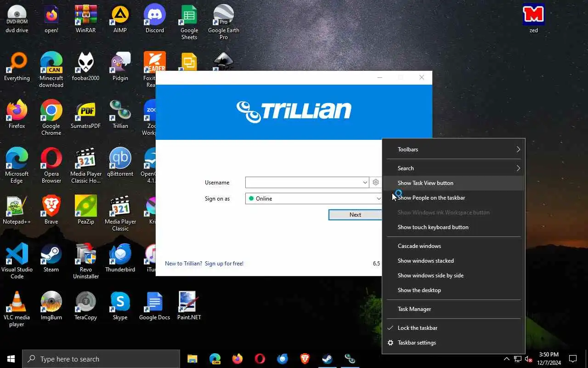Follow the Sign up for free link
The height and width of the screenshot is (368, 588).
[x=224, y=264]
